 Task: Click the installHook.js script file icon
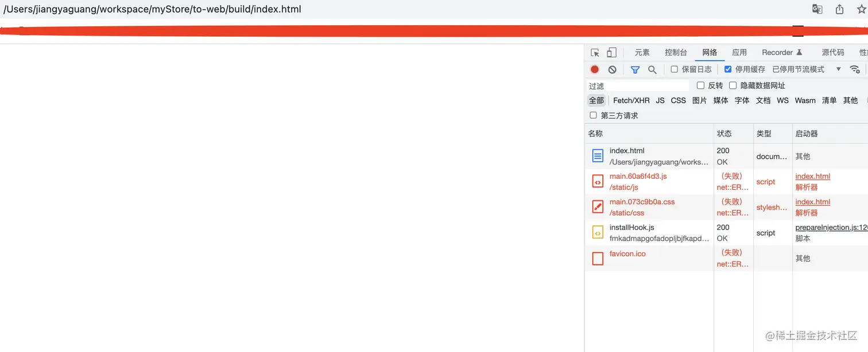pyautogui.click(x=598, y=233)
